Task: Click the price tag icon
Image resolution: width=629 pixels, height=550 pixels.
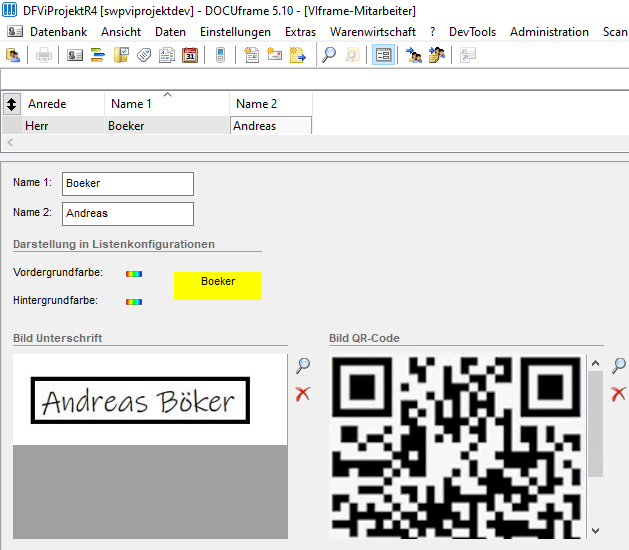Action: click(x=144, y=55)
